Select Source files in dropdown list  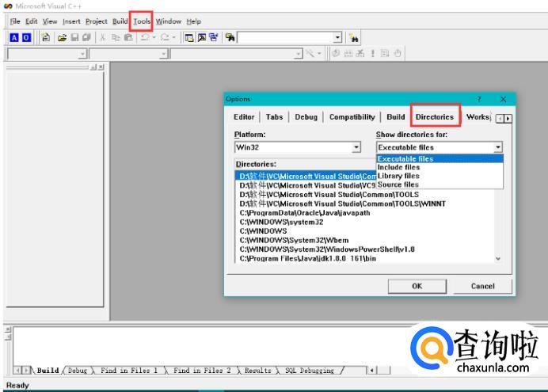click(440, 185)
